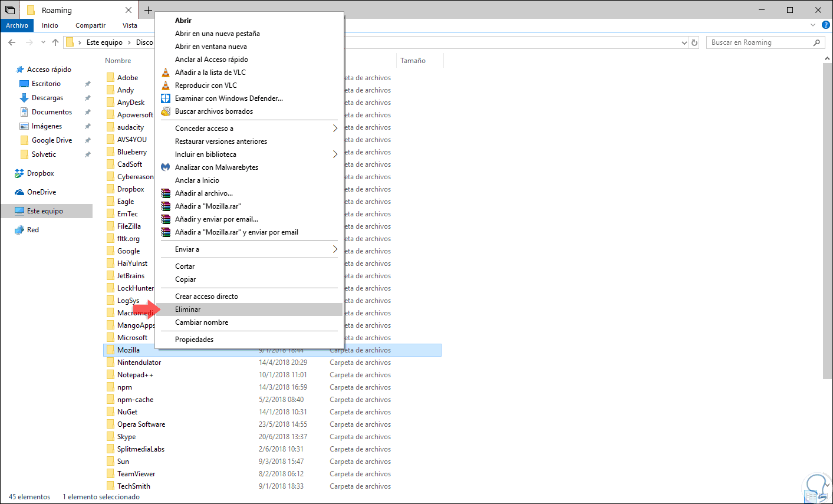The image size is (833, 504).
Task: Open the help question mark icon
Action: pos(826,25)
